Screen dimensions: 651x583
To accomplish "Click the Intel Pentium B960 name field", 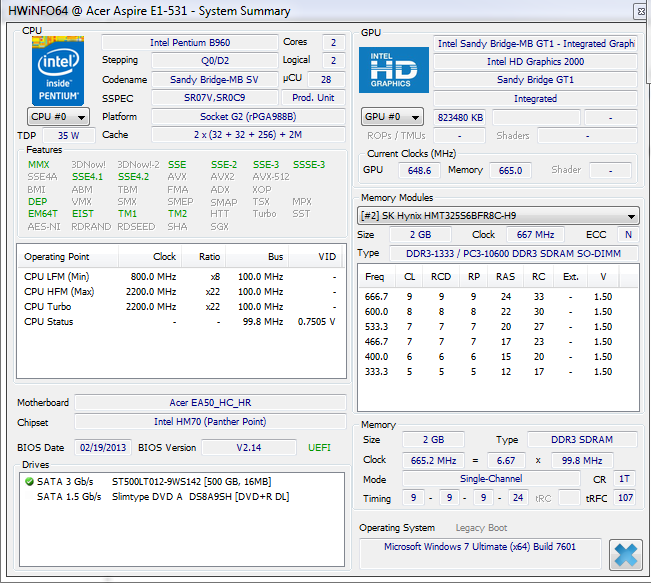I will [x=189, y=43].
